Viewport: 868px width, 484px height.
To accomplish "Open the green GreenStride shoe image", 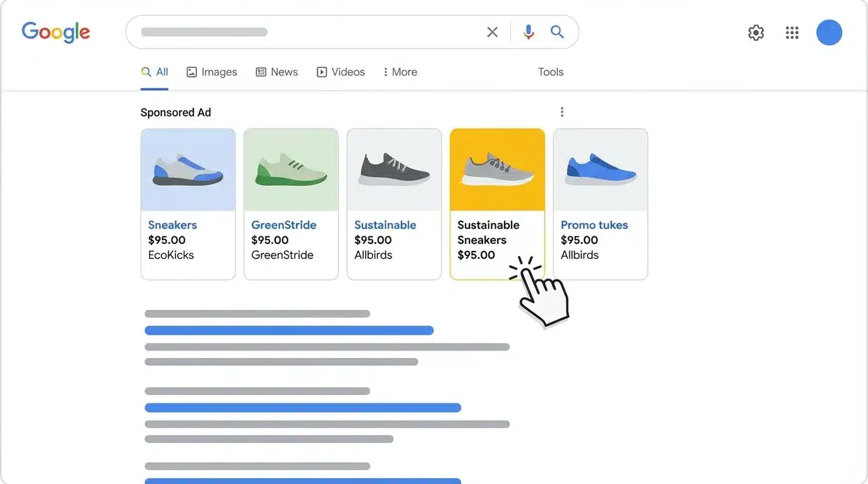I will (291, 170).
